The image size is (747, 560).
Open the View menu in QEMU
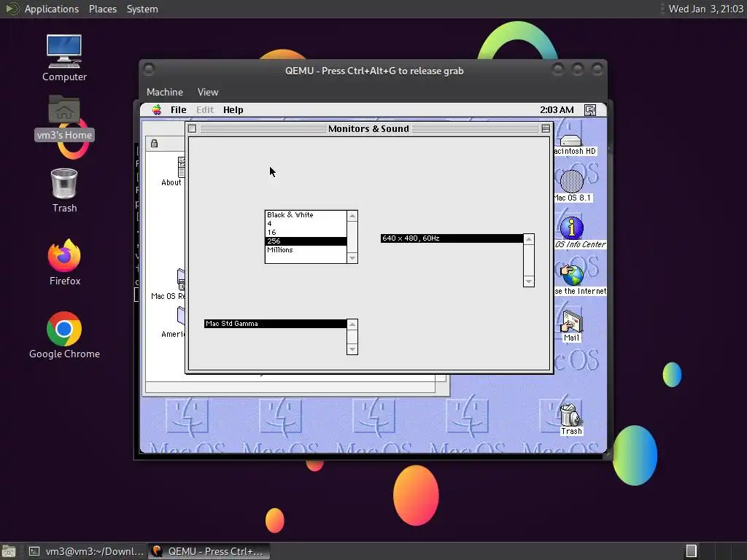tap(208, 92)
